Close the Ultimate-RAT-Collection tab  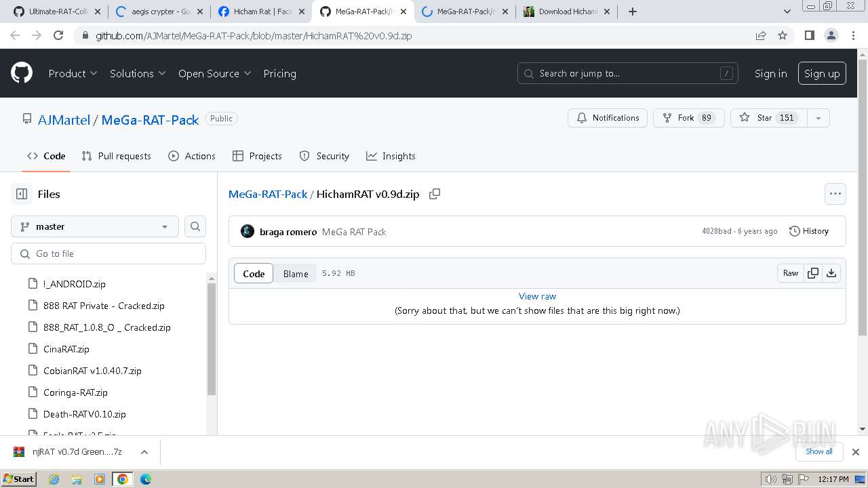pos(98,12)
